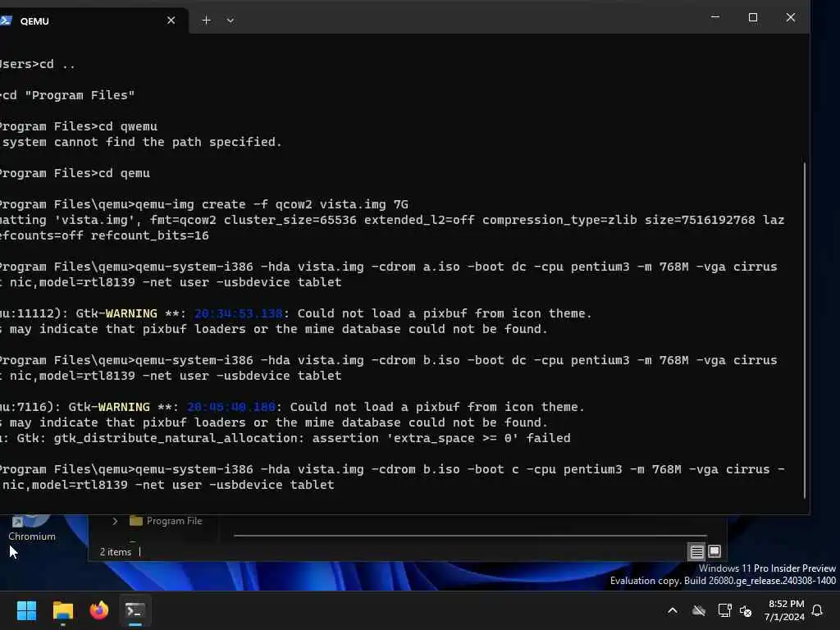Open the Windows Start menu
This screenshot has height=630, width=840.
click(x=26, y=610)
